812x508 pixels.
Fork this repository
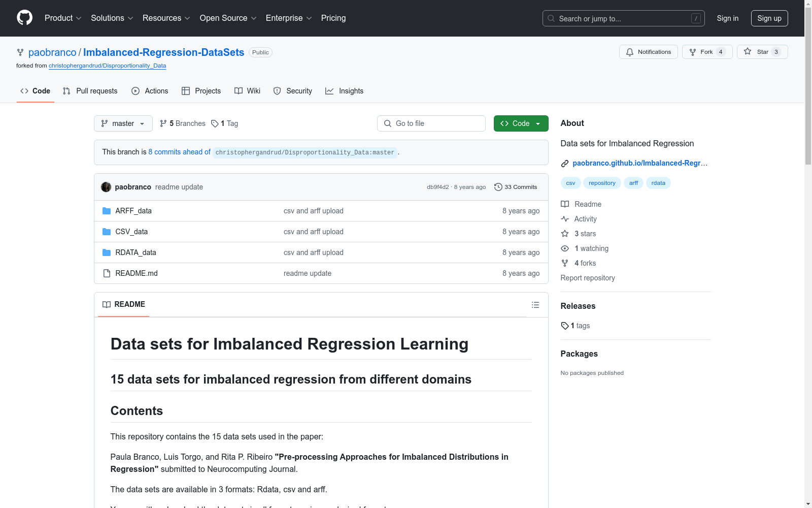pos(707,52)
